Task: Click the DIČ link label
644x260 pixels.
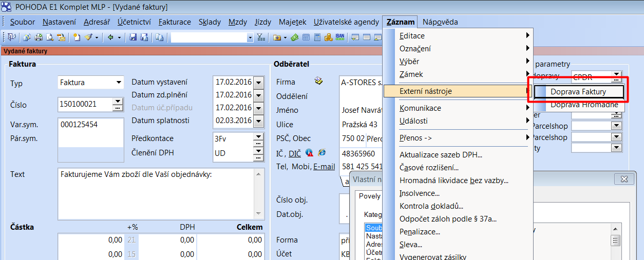Action: (295, 153)
